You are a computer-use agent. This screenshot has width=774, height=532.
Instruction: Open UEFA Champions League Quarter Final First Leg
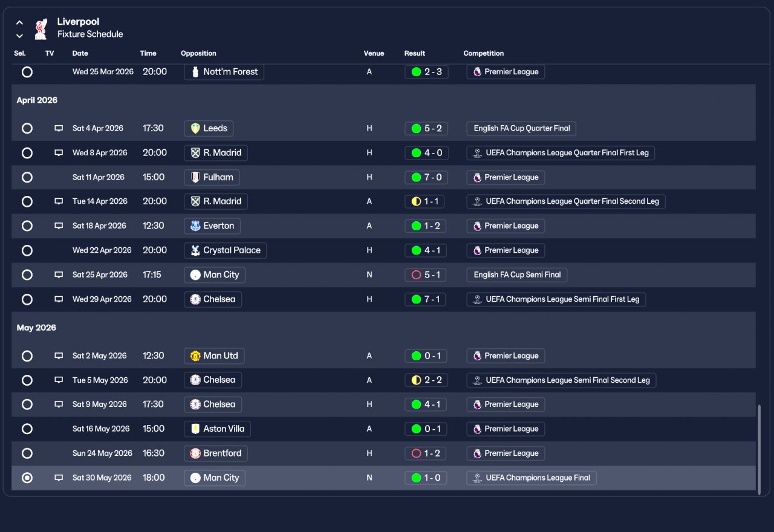(561, 153)
